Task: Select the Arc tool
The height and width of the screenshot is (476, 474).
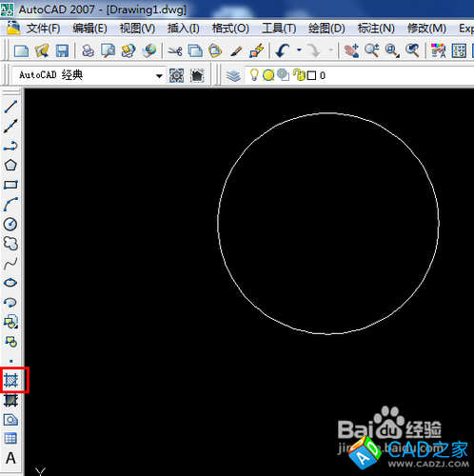Action: 10,205
